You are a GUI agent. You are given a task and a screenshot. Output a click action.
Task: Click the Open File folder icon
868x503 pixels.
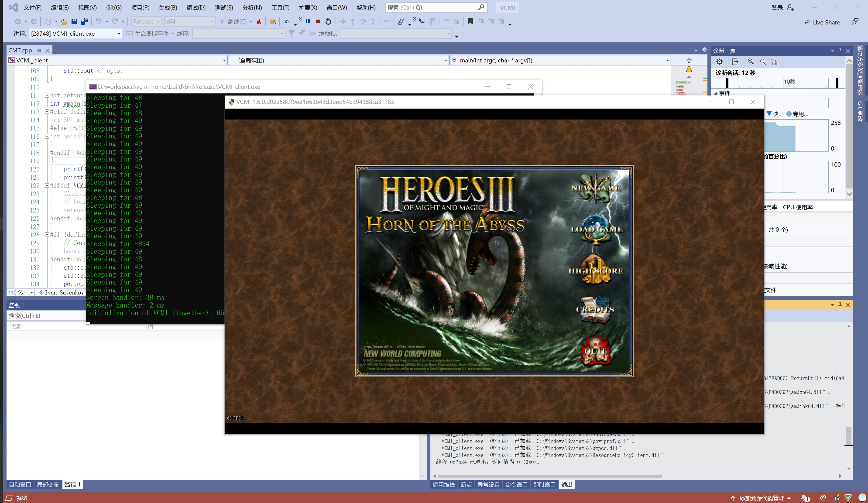[x=64, y=21]
